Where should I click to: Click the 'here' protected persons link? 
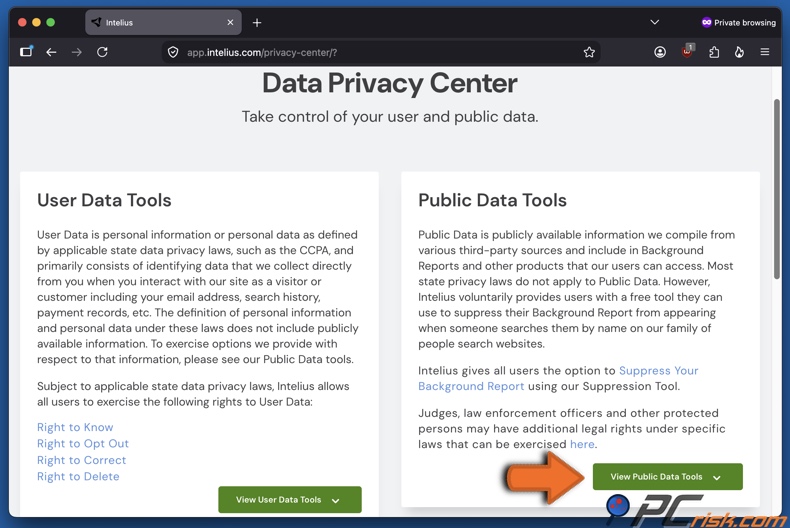pyautogui.click(x=582, y=444)
